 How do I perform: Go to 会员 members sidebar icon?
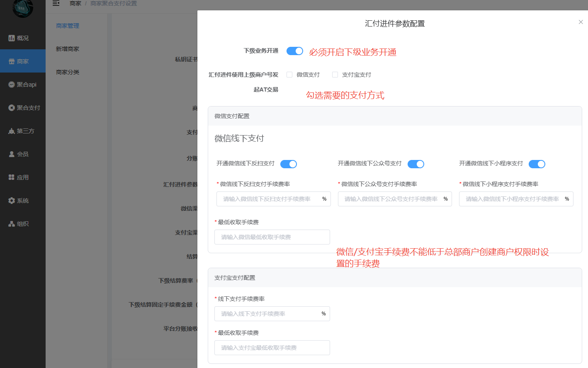(12, 154)
